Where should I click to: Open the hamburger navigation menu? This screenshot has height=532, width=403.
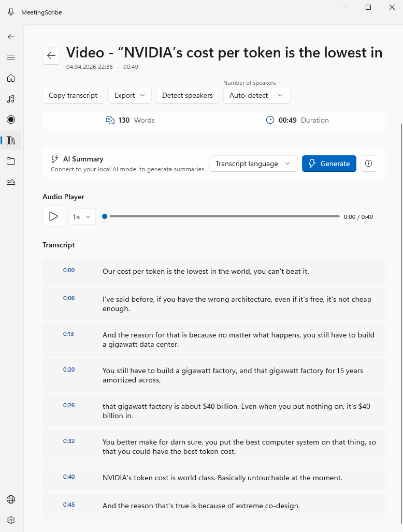coord(11,57)
